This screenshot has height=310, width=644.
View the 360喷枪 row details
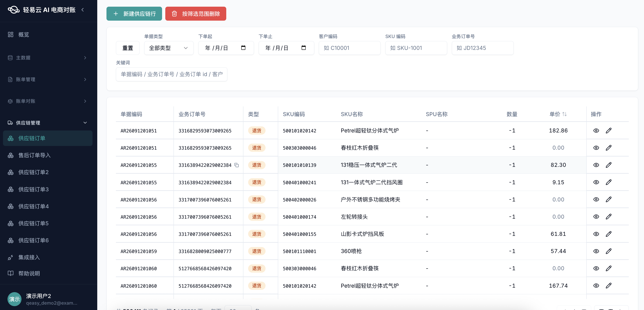pos(596,251)
